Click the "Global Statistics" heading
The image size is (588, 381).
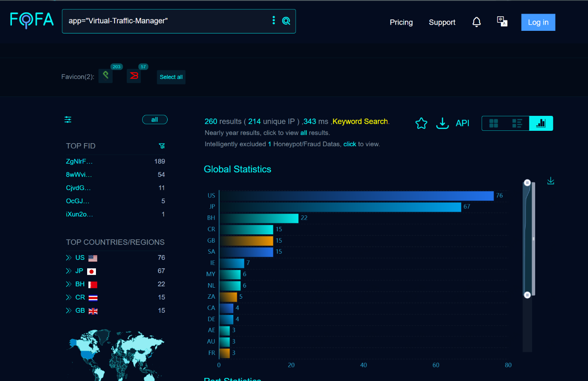pyautogui.click(x=238, y=169)
